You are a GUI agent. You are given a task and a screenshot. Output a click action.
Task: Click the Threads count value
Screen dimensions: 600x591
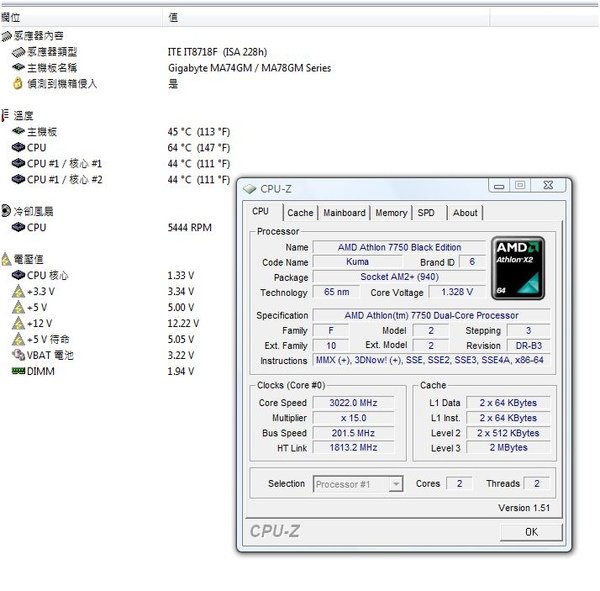coord(536,483)
